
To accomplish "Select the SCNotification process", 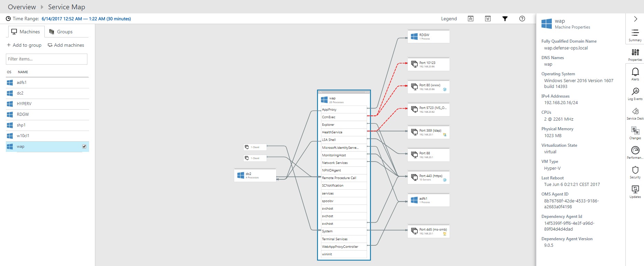I will coord(344,186).
